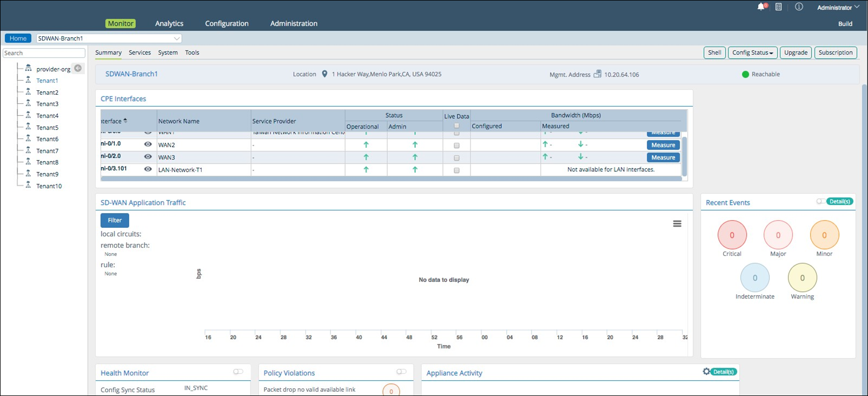Click the Critical events red circle

(732, 235)
